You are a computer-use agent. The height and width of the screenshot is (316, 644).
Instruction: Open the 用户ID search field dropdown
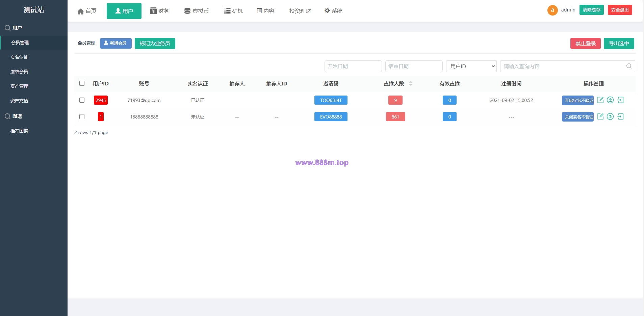coord(471,66)
